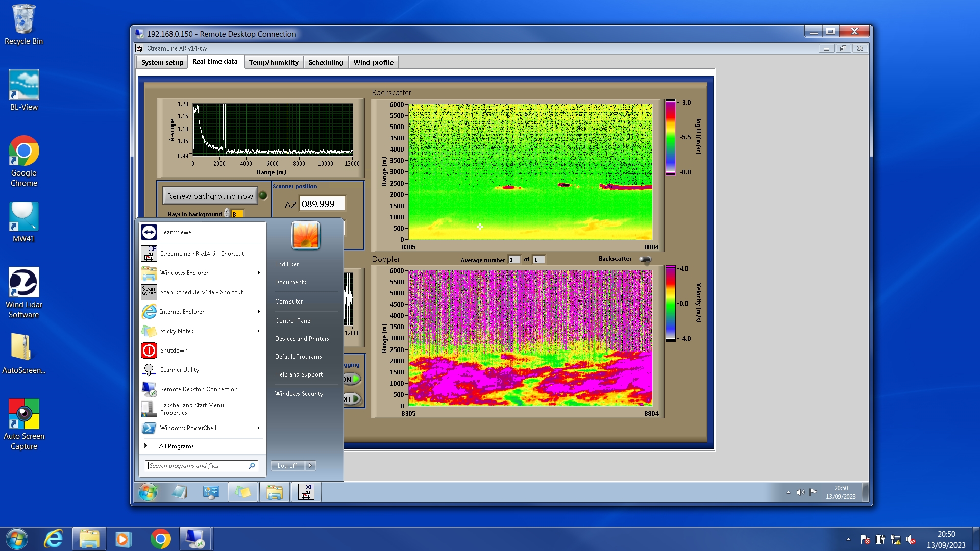The width and height of the screenshot is (980, 551).
Task: Click the Backscatter color scale bar
Action: tap(670, 137)
